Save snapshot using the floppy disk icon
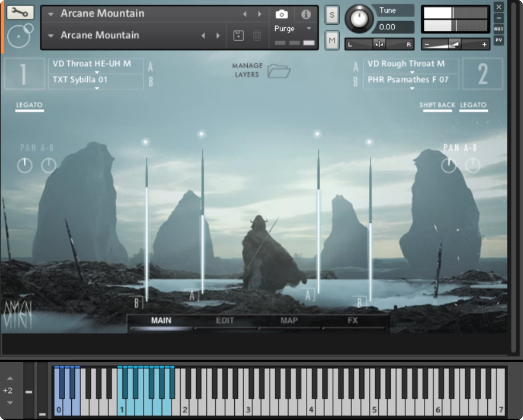The width and height of the screenshot is (523, 420). tap(238, 35)
